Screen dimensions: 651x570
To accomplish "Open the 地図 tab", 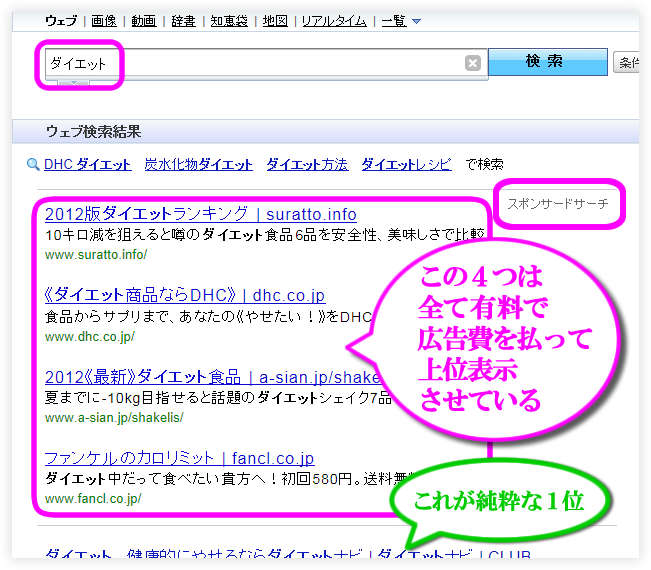I will click(274, 21).
